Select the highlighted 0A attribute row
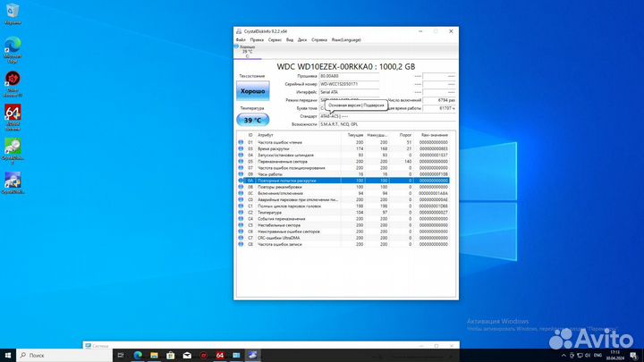The width and height of the screenshot is (644, 362). 343,181
